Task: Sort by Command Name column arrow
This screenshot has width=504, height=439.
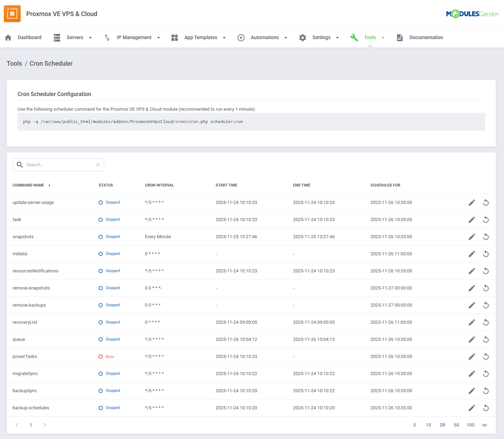Action: (49, 185)
